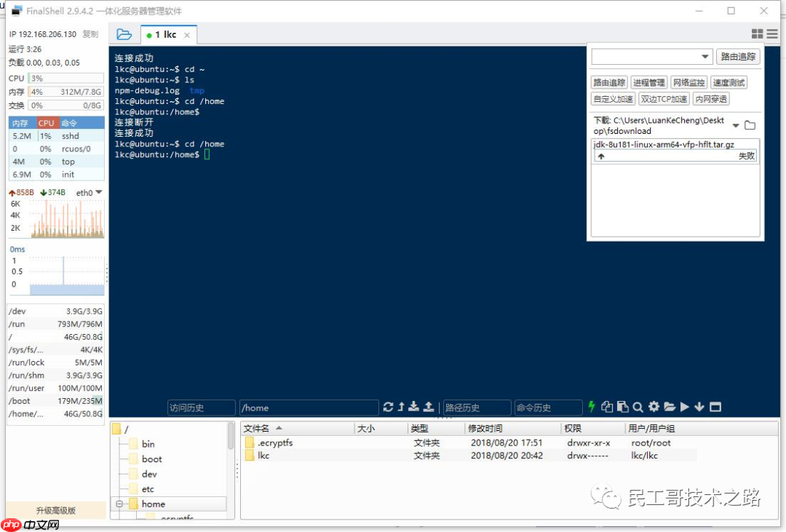
Task: Sort processes by 内存 column
Action: click(x=20, y=123)
